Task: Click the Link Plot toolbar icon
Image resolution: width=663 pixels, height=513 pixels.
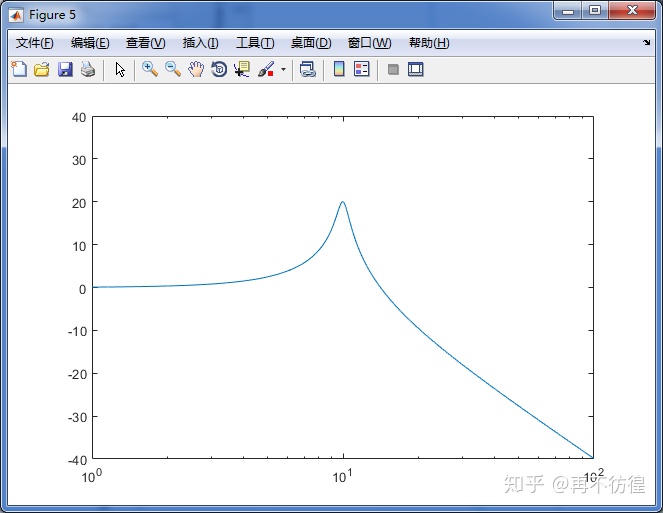Action: point(307,69)
